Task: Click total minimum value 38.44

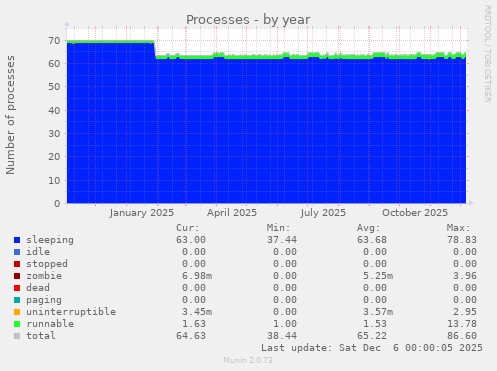Action: (282, 336)
